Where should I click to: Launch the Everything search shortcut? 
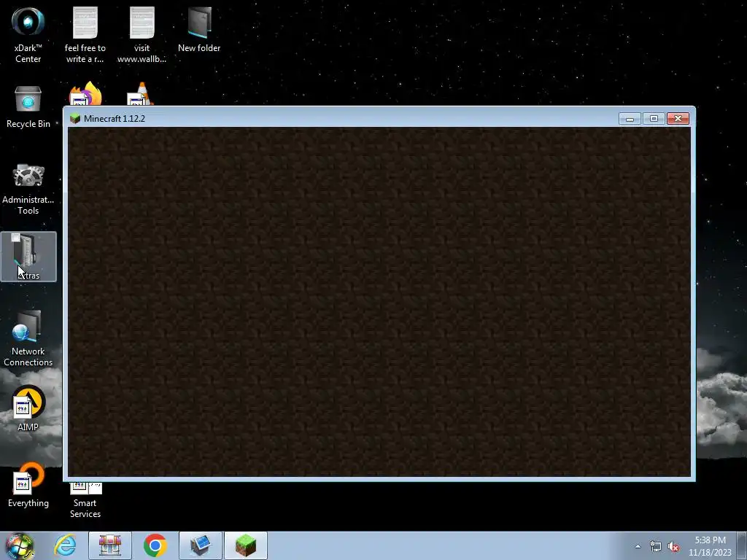tap(28, 485)
